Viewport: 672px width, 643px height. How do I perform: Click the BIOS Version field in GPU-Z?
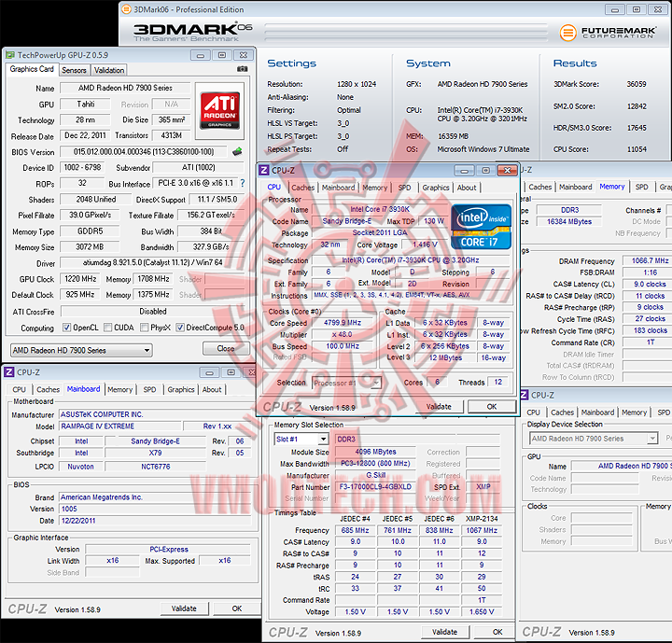pos(144,152)
